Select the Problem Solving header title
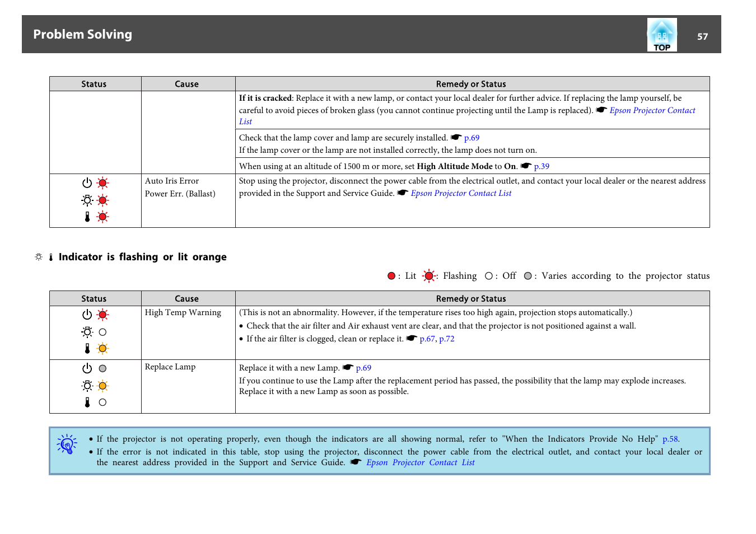Screen dimensions: 756x534 click(x=82, y=34)
